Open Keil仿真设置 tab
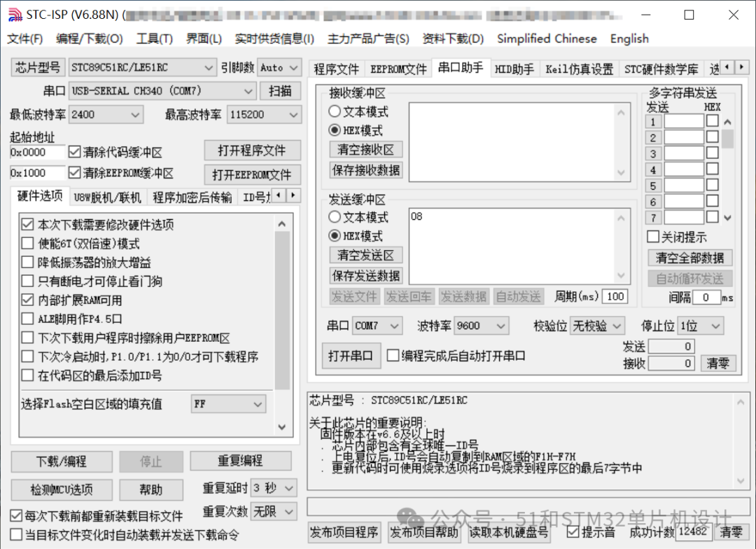The width and height of the screenshot is (756, 549). click(x=579, y=69)
